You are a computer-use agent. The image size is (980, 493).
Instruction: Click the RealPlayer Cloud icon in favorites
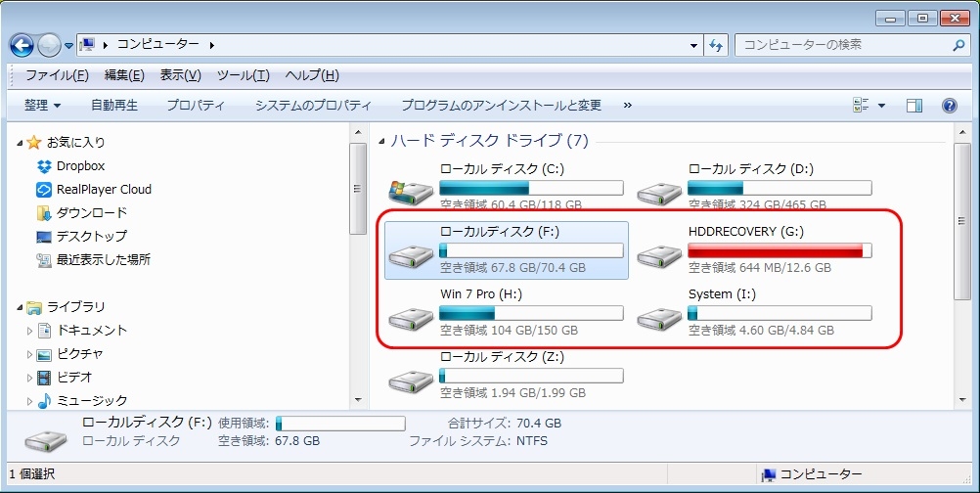pos(44,190)
